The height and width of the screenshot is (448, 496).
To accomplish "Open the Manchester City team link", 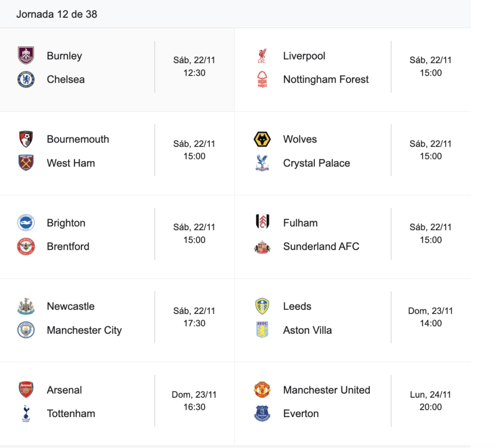I will [84, 330].
